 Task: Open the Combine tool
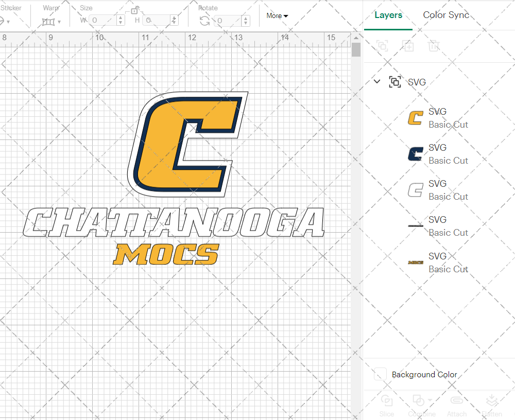420,405
